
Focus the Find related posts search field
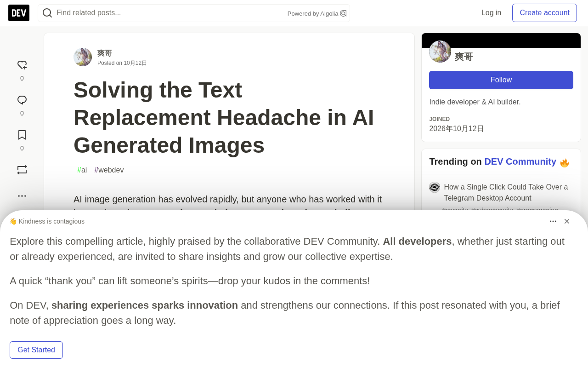click(194, 13)
